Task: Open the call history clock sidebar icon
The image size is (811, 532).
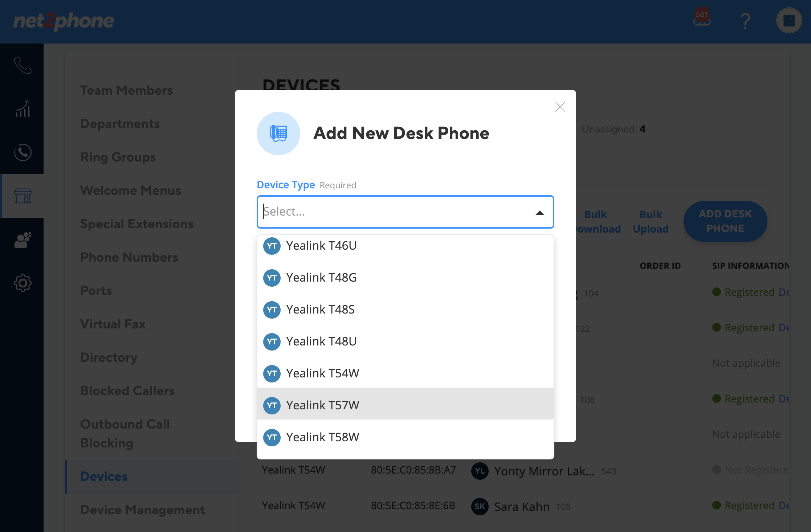Action: click(x=23, y=152)
